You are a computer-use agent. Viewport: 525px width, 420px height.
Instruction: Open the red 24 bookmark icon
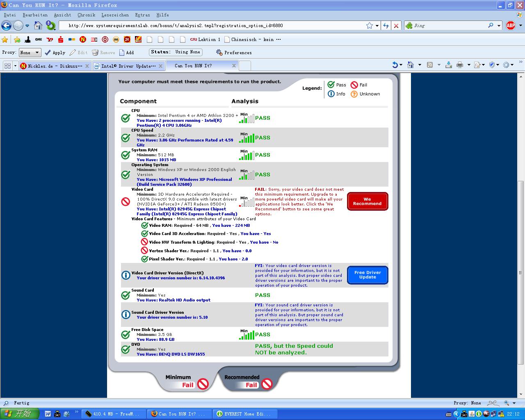point(127,39)
